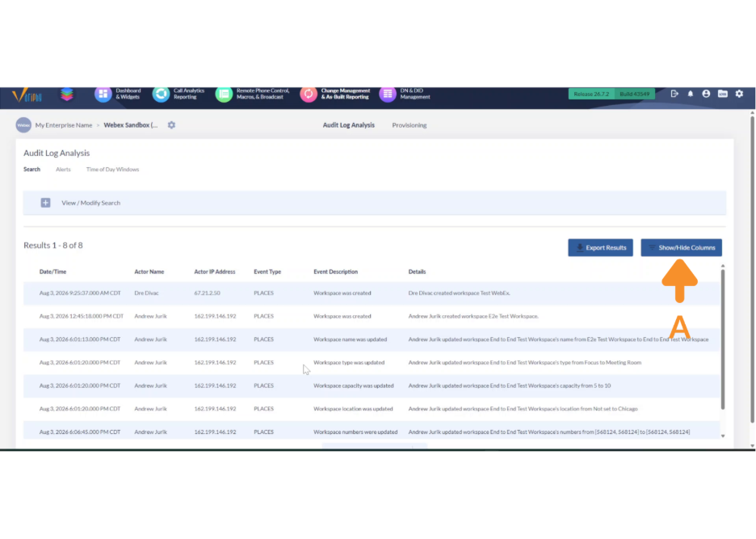Click the Audit Log Analysis page heading
Viewport: 756px width, 539px height.
[57, 153]
